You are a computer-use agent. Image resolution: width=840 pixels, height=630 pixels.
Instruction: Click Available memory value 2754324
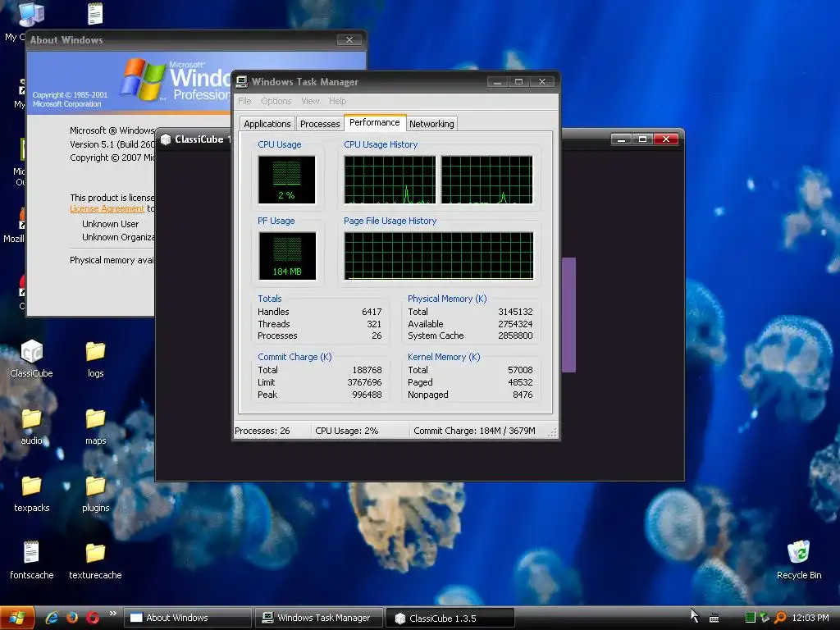(515, 324)
